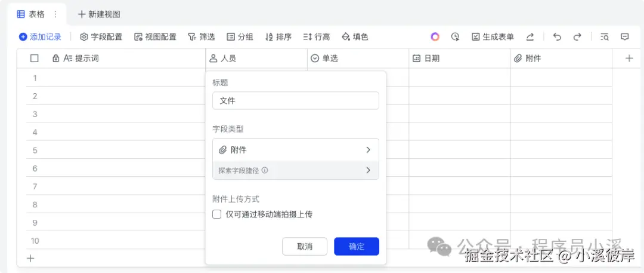Open the search records icon
This screenshot has width=644, height=273.
tap(605, 37)
